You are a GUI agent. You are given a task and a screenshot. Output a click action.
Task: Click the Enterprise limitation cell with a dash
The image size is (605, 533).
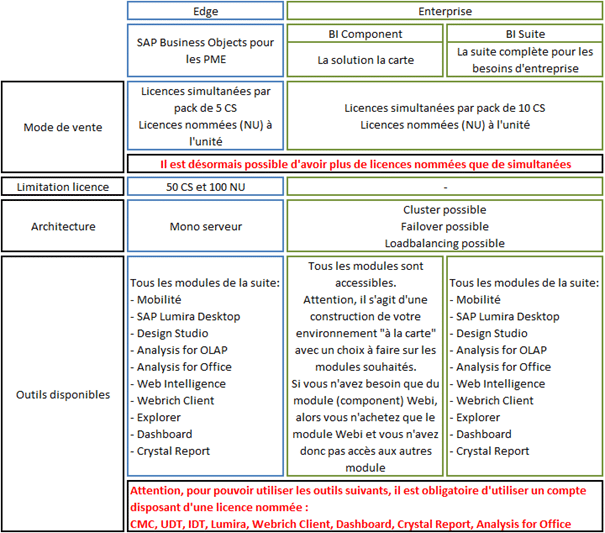tap(445, 187)
